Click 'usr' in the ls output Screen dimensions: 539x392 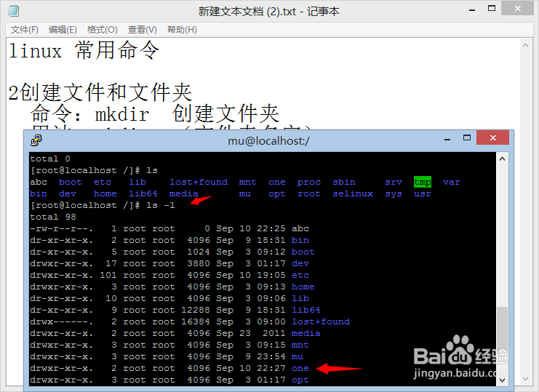(x=423, y=193)
